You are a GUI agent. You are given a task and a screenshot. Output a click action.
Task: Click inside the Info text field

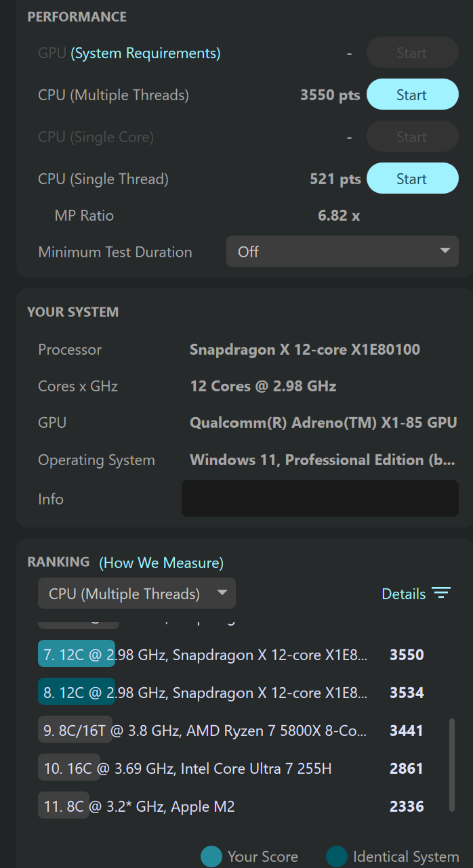(320, 498)
